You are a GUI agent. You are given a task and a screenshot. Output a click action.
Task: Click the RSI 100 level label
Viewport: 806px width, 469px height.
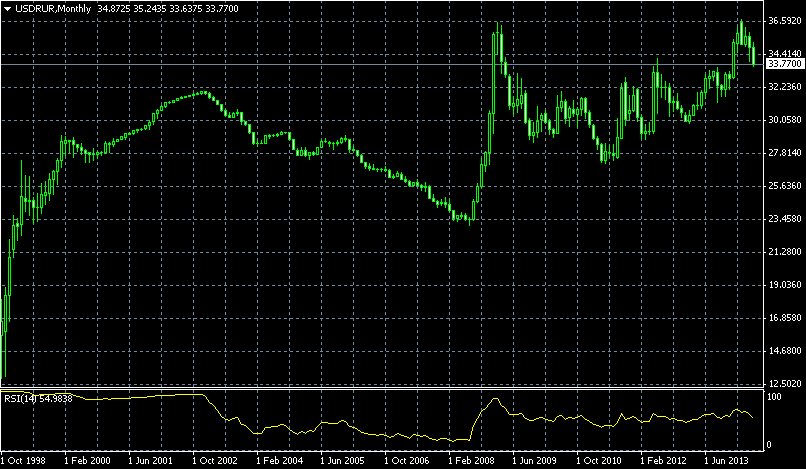(x=775, y=397)
